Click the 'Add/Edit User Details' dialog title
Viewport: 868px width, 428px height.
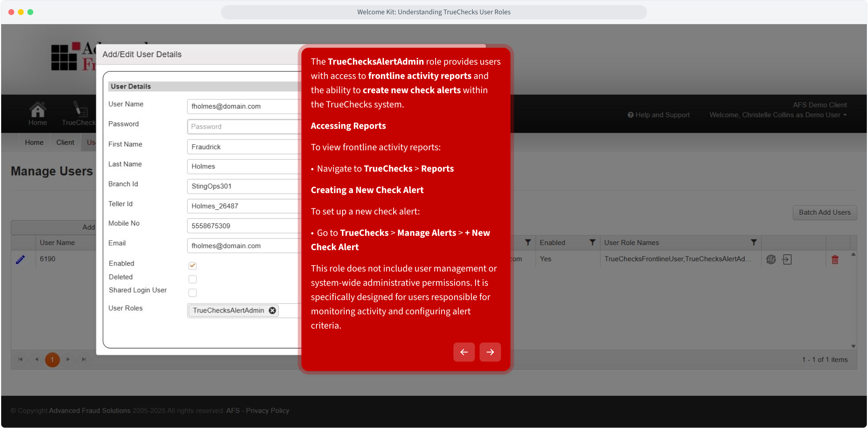[142, 54]
